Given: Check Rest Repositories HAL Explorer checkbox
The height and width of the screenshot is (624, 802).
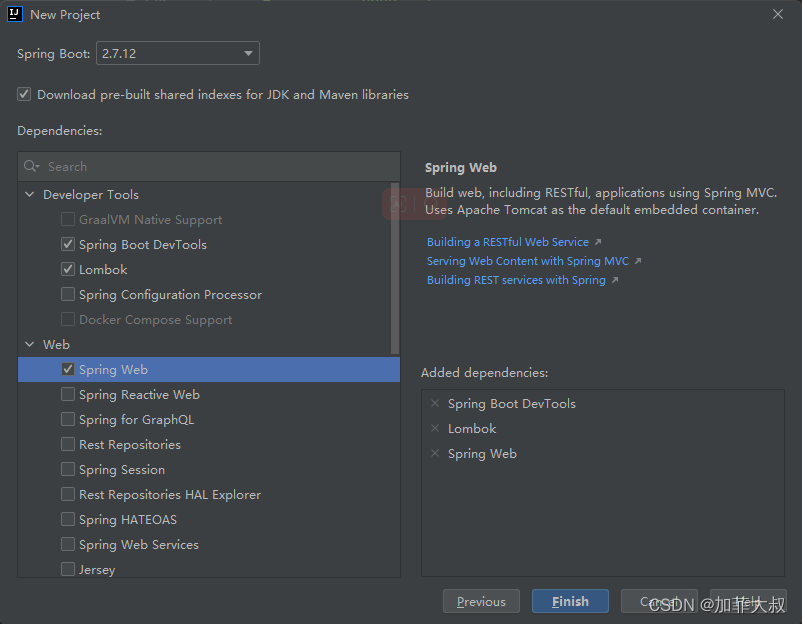Looking at the screenshot, I should [x=68, y=494].
